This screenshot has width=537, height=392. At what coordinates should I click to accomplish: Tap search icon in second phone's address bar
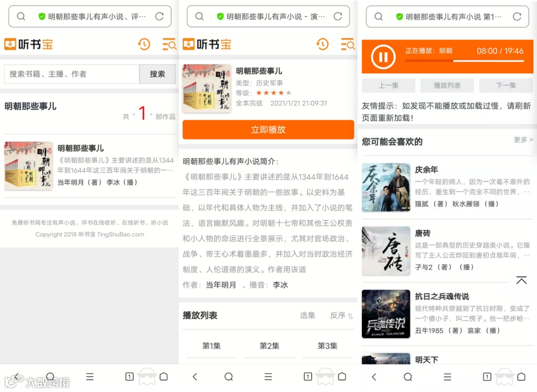199,16
